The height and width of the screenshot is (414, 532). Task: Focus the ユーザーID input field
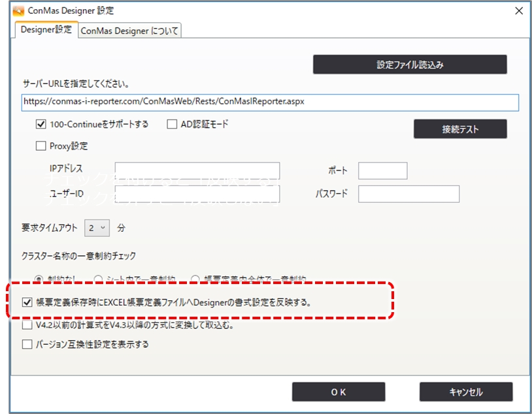(x=197, y=194)
